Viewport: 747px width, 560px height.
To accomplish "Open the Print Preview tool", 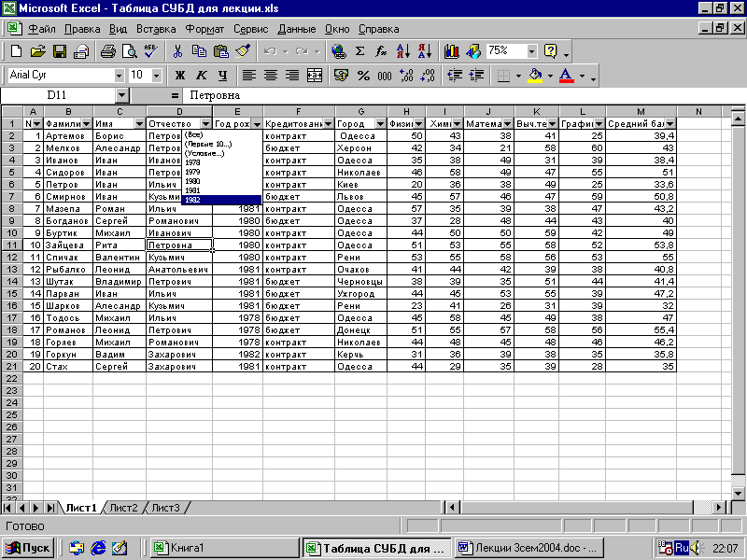I will click(129, 51).
